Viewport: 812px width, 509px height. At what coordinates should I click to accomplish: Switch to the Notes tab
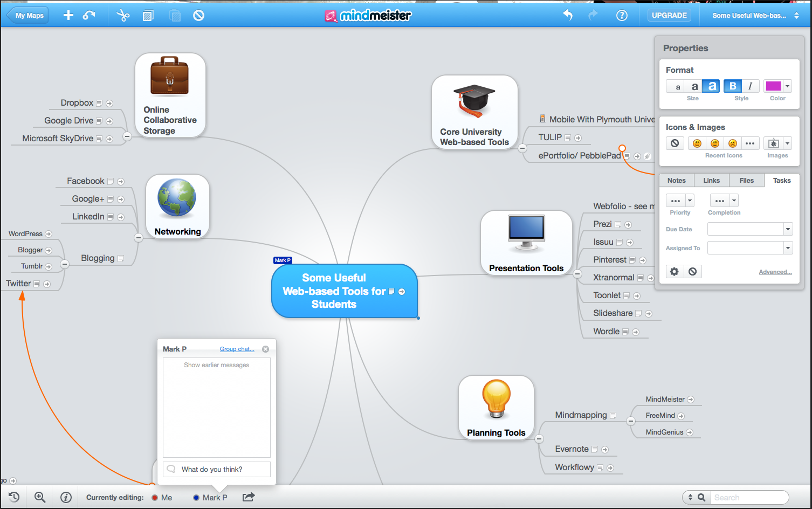676,181
